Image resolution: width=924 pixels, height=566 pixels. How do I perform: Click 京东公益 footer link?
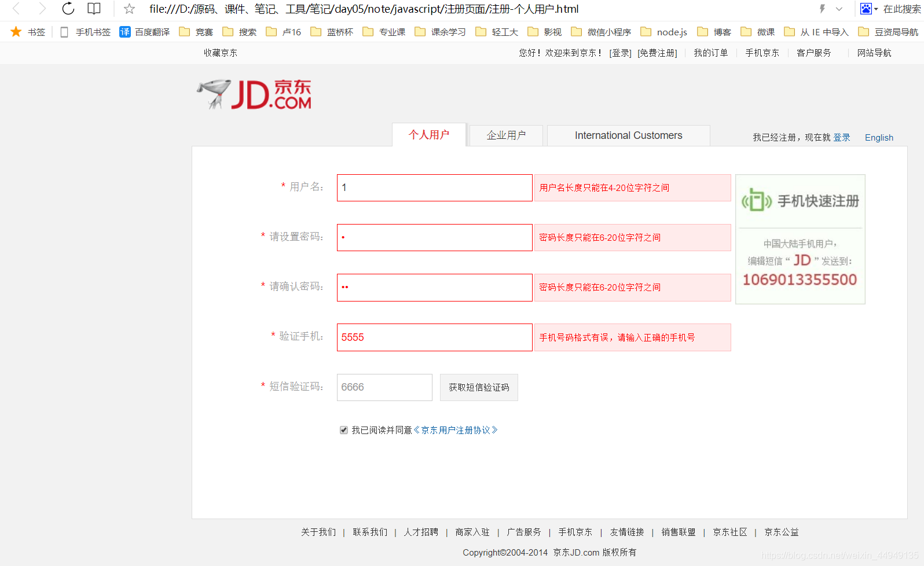point(782,532)
